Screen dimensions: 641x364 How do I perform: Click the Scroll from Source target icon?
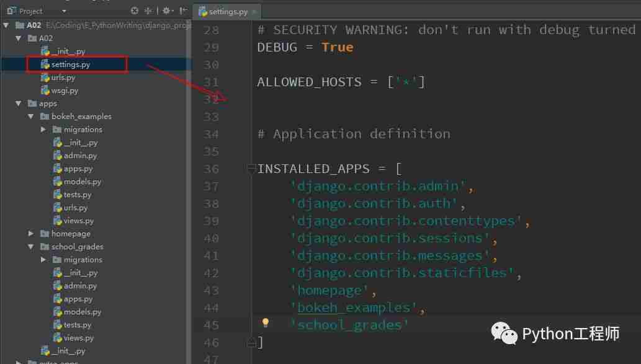135,11
